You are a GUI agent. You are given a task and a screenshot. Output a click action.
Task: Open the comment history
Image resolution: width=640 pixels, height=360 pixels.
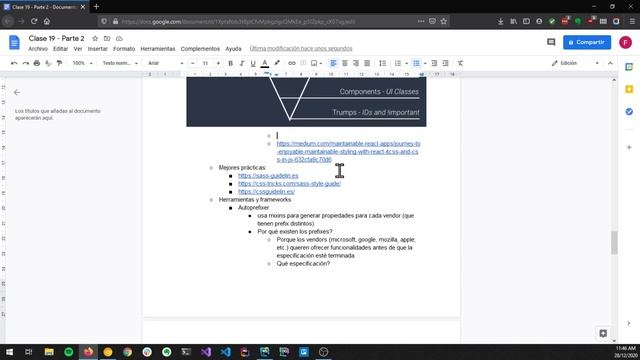point(551,42)
